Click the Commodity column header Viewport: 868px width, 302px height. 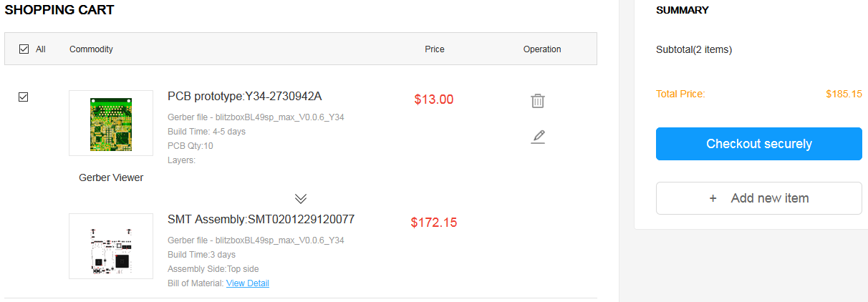91,49
